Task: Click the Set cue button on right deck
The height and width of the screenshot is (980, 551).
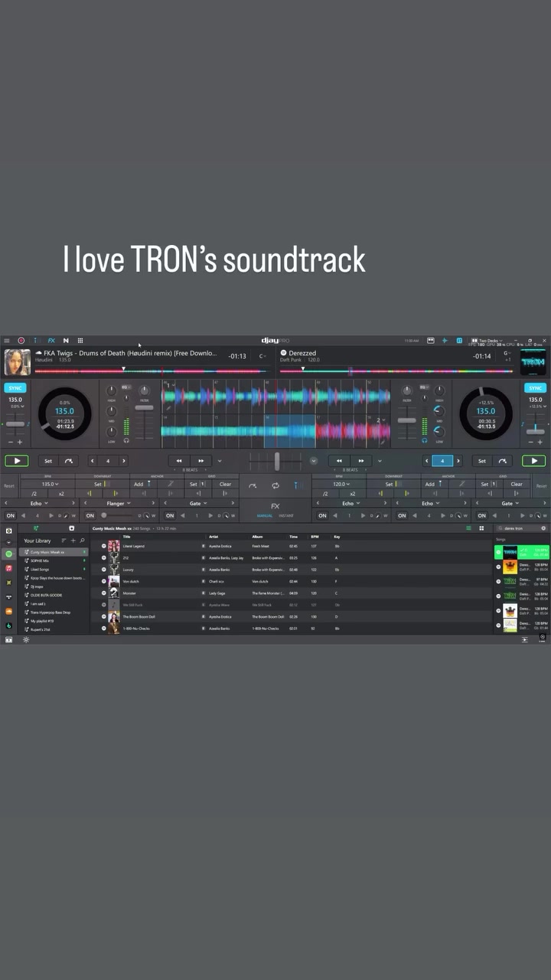Action: tap(482, 461)
